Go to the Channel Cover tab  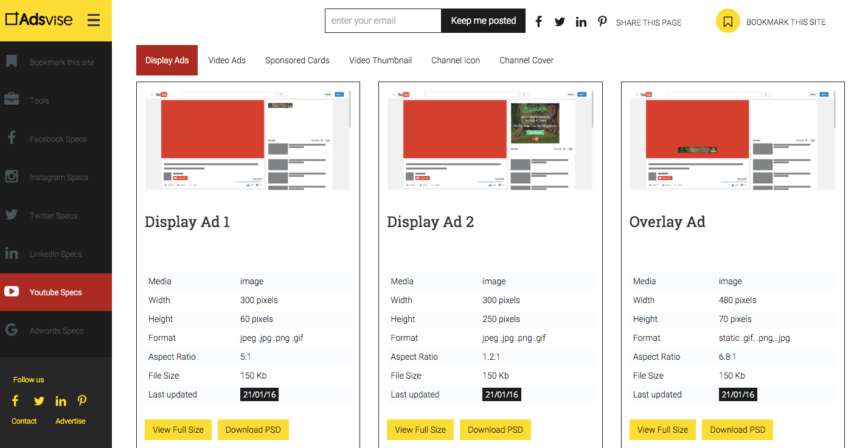(526, 60)
